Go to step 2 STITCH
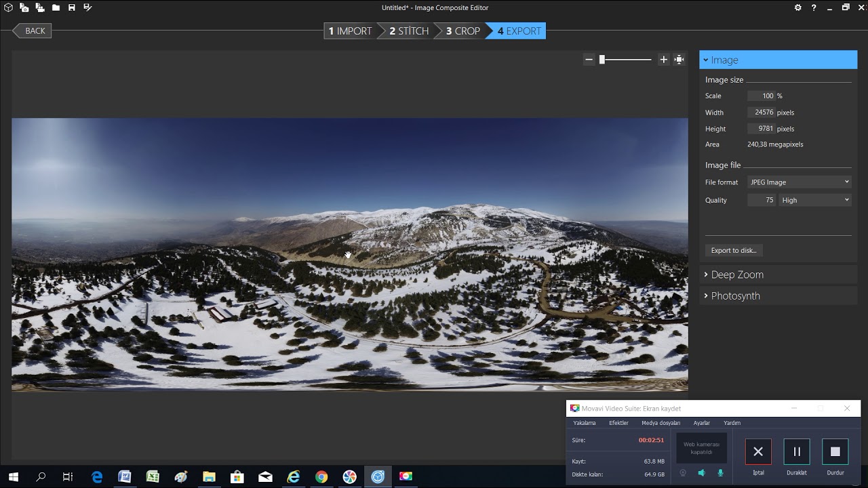The image size is (868, 488). (409, 31)
